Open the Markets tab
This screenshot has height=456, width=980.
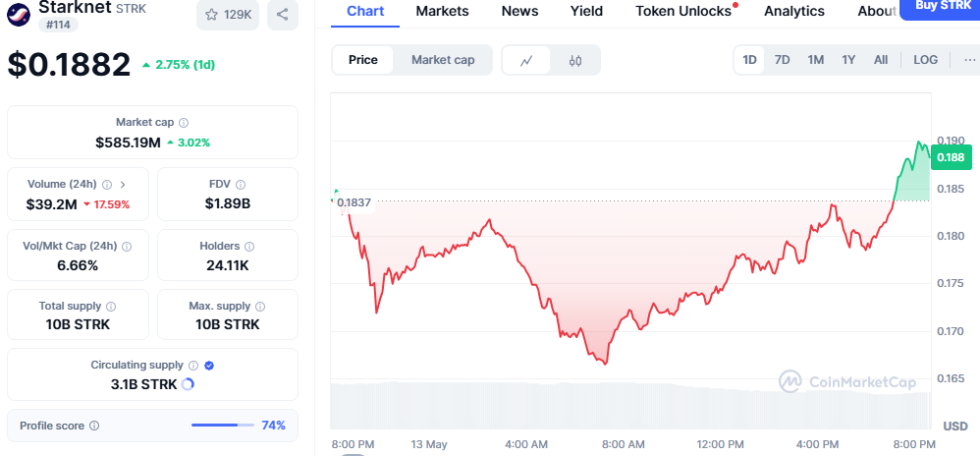442,11
